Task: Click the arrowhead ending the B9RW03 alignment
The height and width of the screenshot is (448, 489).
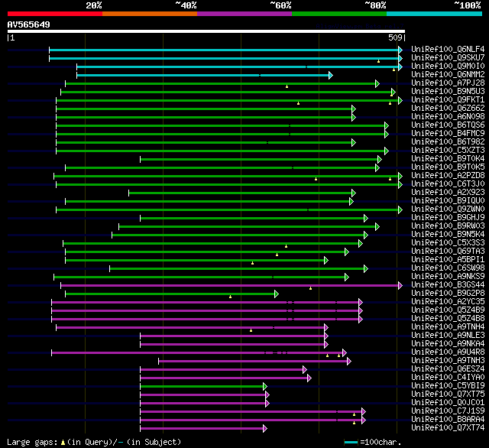Action: tap(377, 227)
